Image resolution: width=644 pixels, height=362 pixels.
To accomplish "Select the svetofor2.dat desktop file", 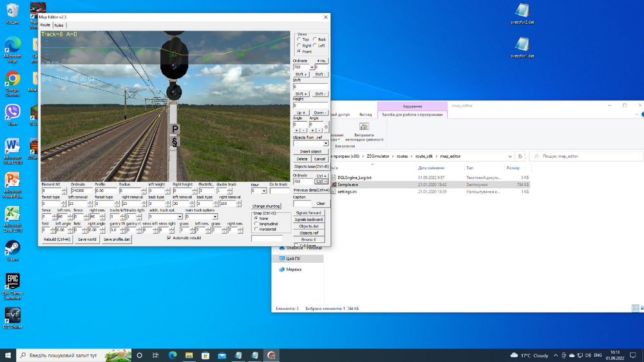I will pos(522,11).
